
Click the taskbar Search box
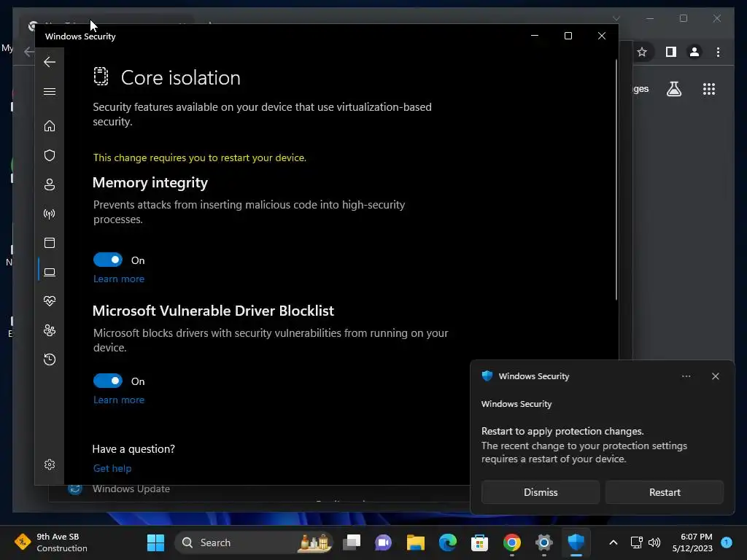(253, 542)
